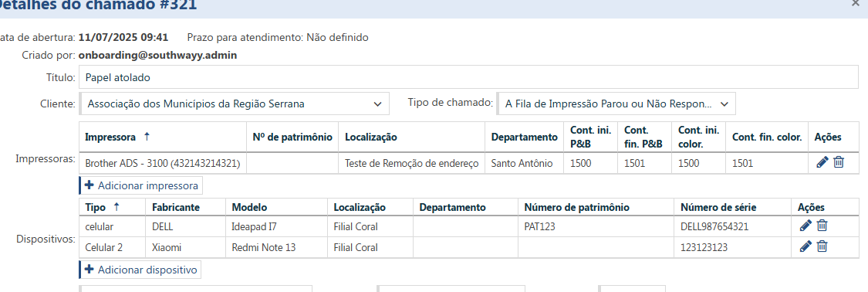Viewport: 868px width, 292px height.
Task: Click Cont. fin. color. column header
Action: [767, 137]
